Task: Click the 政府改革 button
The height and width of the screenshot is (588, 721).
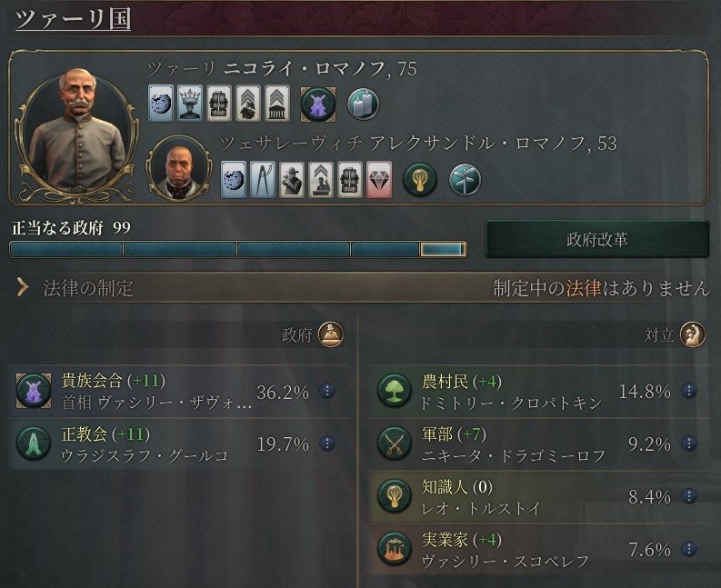Action: tap(596, 240)
